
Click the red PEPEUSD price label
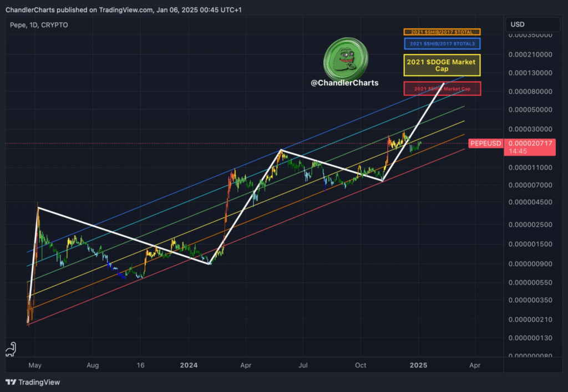click(485, 143)
